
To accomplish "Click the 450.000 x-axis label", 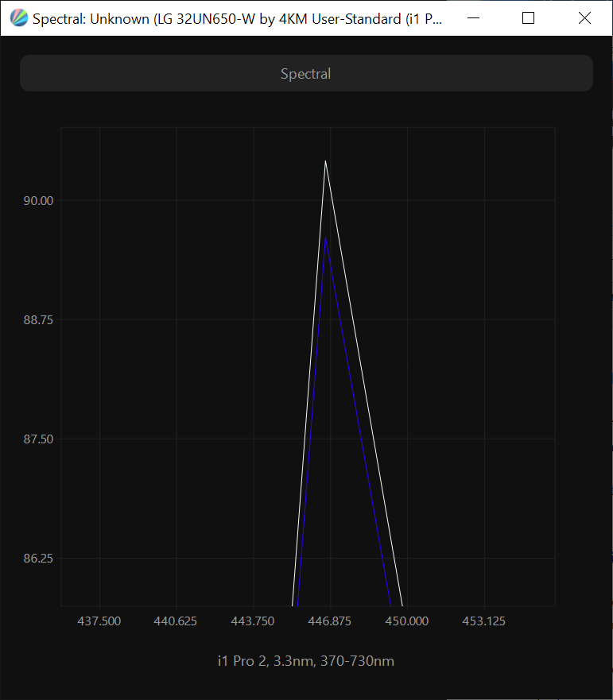I will point(407,621).
